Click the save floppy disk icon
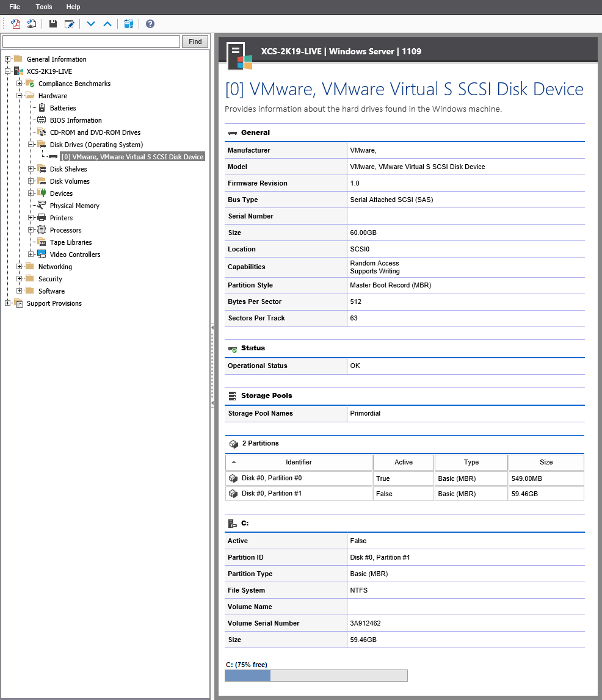 click(53, 24)
